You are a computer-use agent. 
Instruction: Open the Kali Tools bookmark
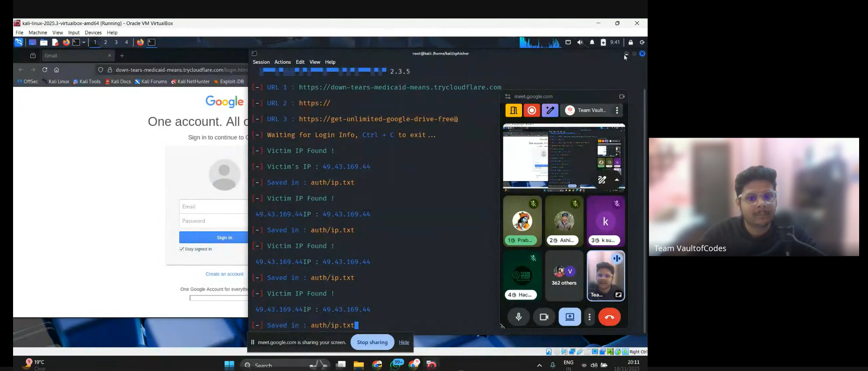[x=87, y=82]
